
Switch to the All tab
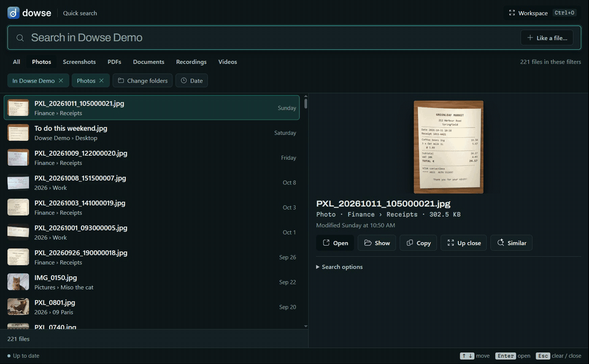[17, 62]
